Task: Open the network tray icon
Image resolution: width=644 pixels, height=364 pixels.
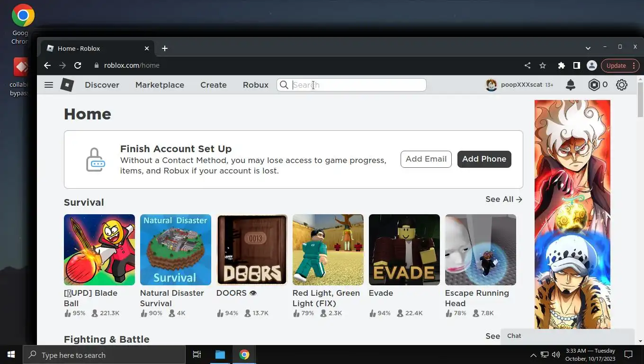Action: click(545, 355)
